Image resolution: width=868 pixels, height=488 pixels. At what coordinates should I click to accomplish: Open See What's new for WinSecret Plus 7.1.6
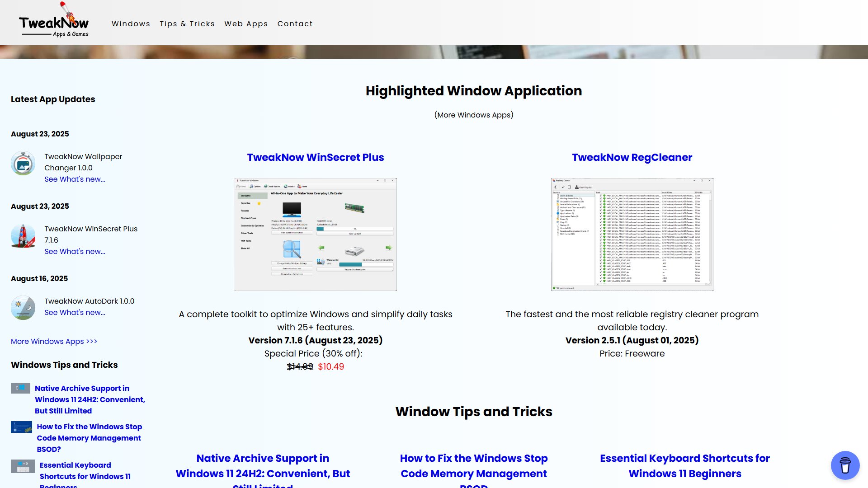(75, 251)
